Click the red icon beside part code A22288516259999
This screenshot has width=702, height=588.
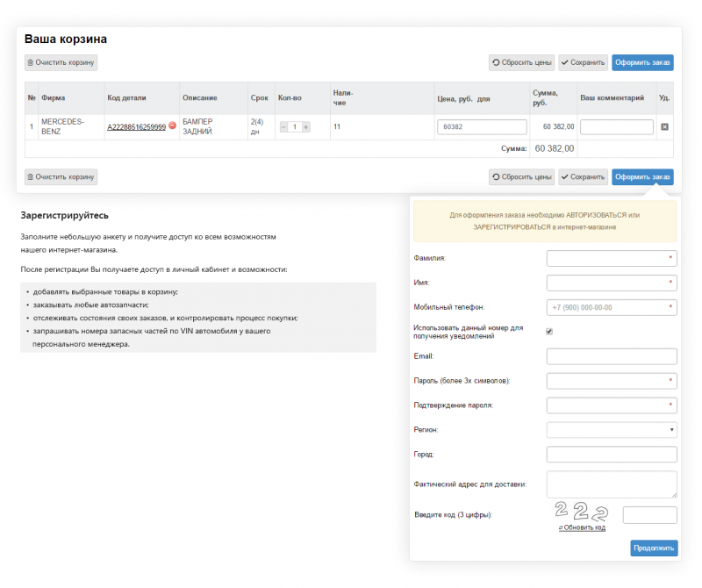tap(172, 126)
